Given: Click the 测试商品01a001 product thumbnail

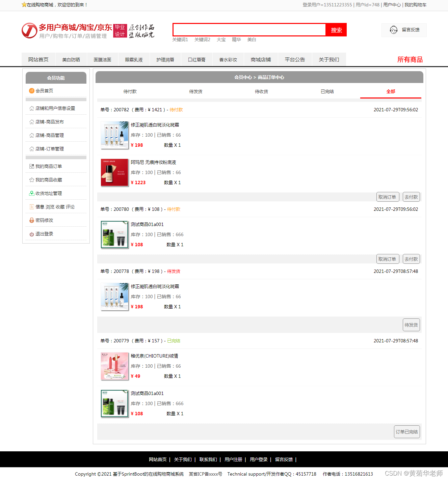Looking at the screenshot, I should click(114, 234).
